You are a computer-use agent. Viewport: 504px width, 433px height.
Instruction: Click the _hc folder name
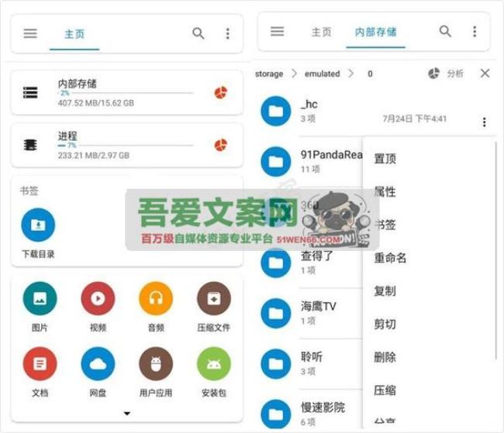(x=309, y=104)
